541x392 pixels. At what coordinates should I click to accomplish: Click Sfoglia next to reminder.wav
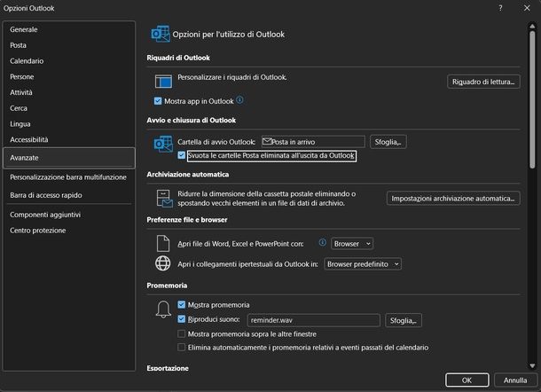point(403,320)
